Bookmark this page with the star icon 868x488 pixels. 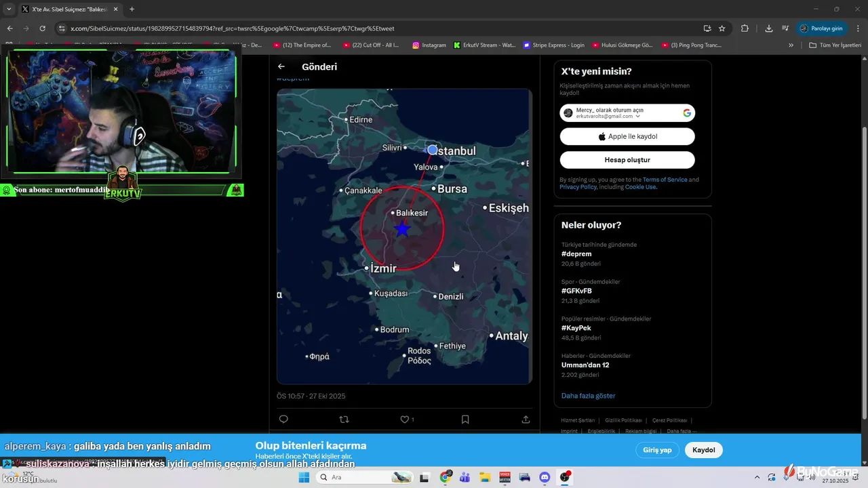click(722, 28)
